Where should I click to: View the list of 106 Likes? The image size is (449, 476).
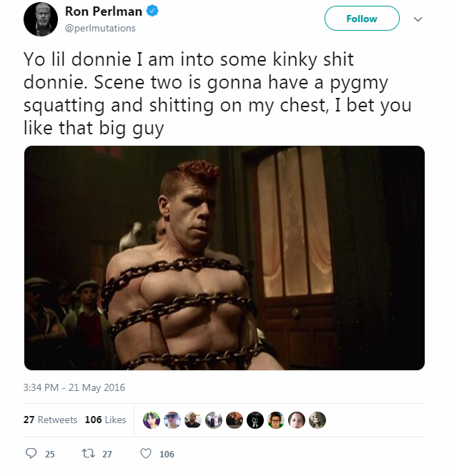[105, 420]
